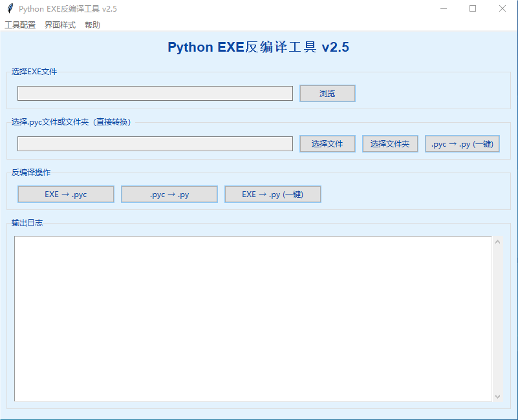Click the 选择文件夹 button
This screenshot has height=420, width=518.
[390, 143]
